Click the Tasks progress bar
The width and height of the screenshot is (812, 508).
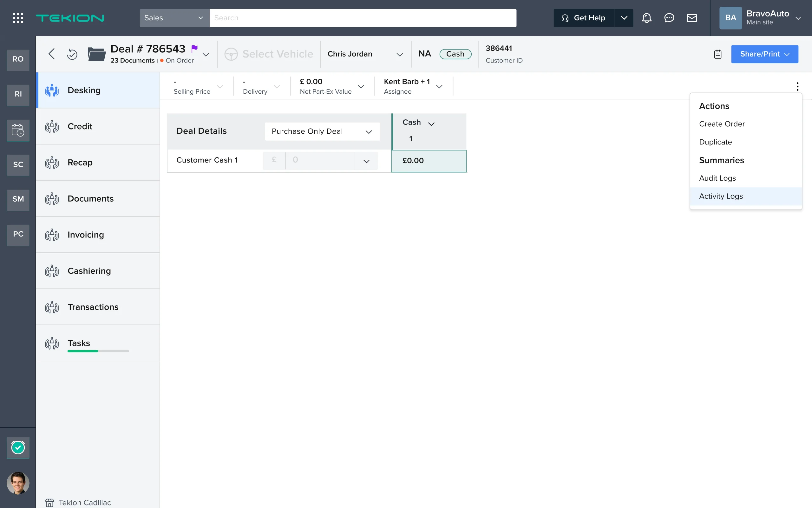[98, 351]
